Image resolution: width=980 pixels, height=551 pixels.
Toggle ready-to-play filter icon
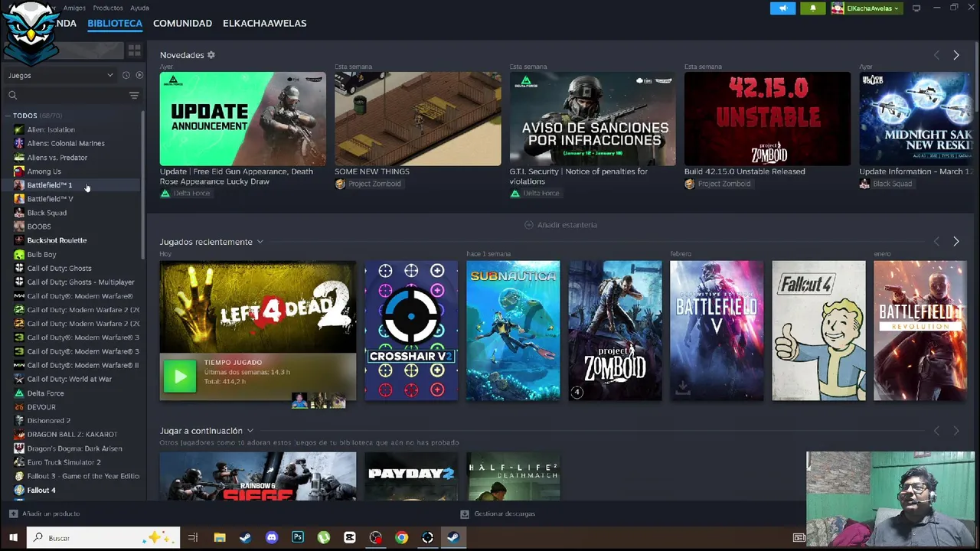point(139,75)
